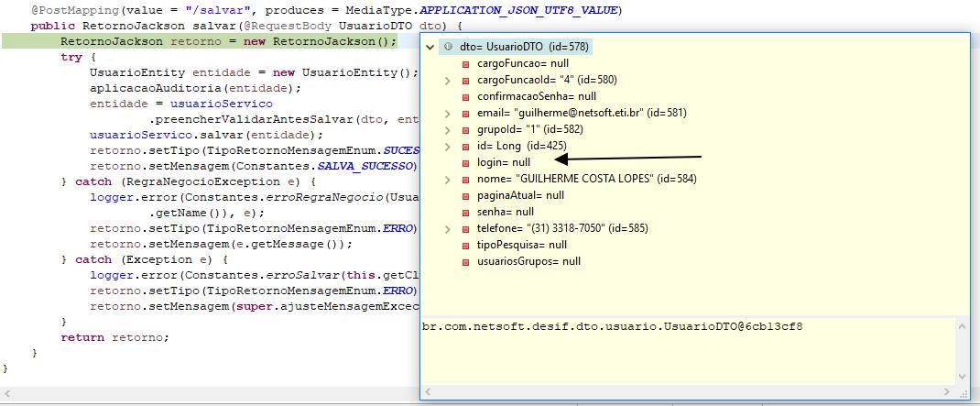Click the SALVA_SUCESSO constant in code
The image size is (980, 406).
point(365,166)
